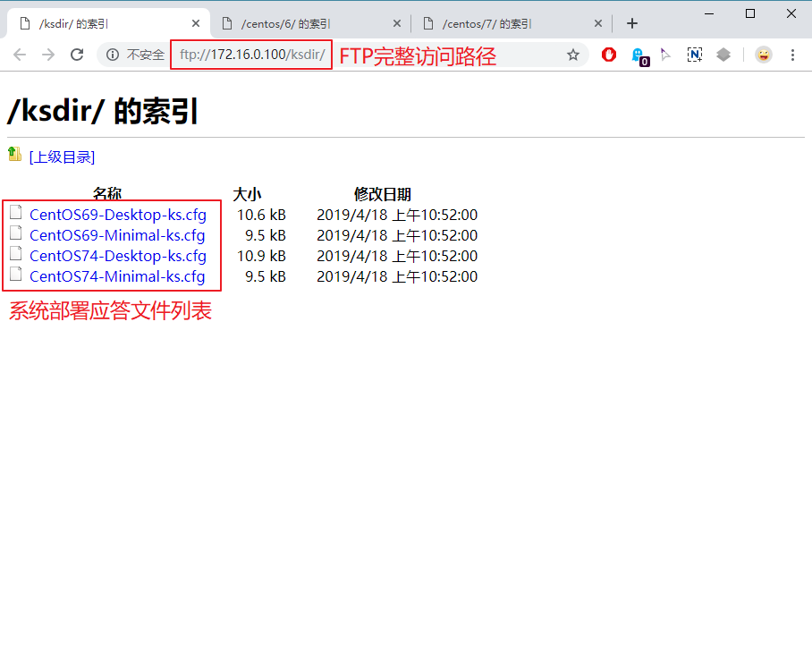Open the site info icon beside 不安全
The height and width of the screenshot is (652, 812).
point(113,55)
